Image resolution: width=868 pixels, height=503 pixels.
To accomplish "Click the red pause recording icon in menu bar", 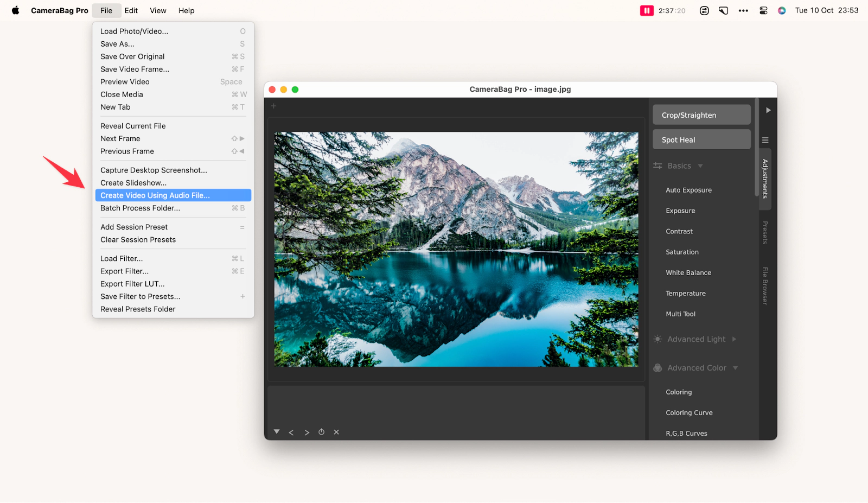I will [x=647, y=10].
